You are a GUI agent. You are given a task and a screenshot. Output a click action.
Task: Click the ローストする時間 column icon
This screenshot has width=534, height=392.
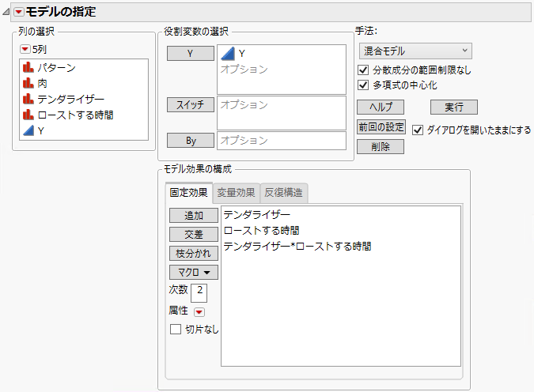(x=28, y=115)
